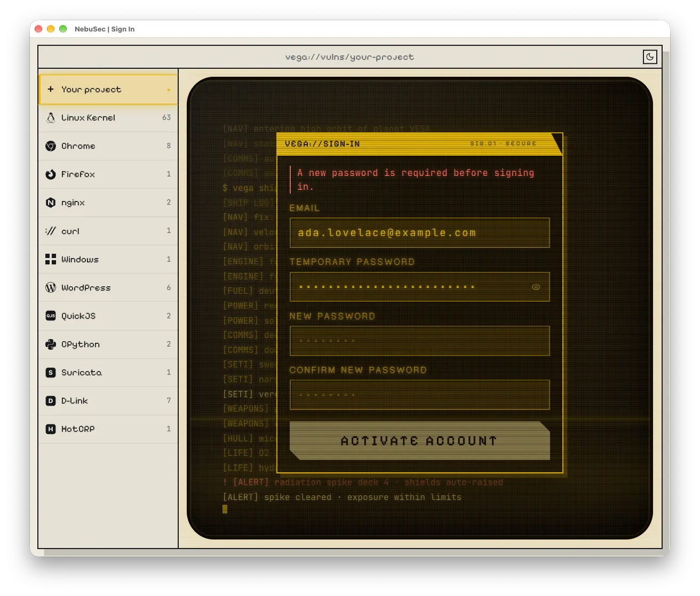Click the D-Link project label
The width and height of the screenshot is (700, 596).
pos(75,401)
